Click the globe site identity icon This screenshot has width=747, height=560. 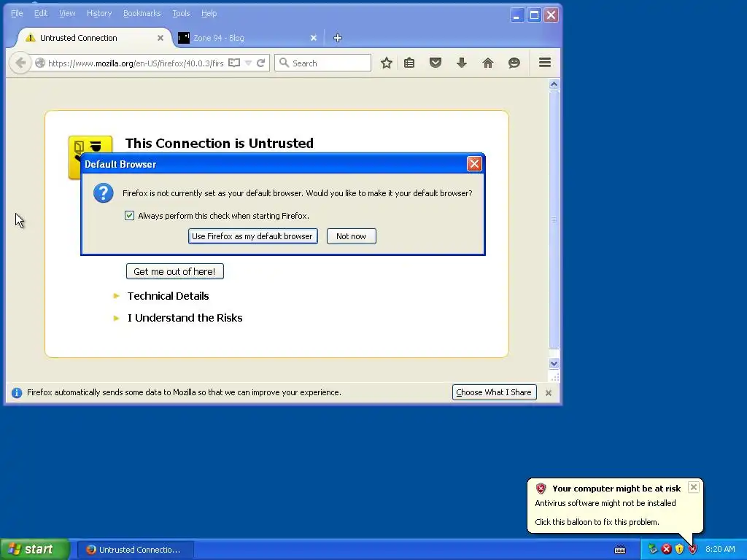(40, 63)
